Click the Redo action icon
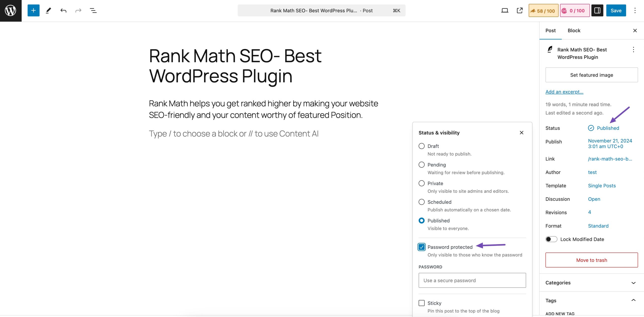 (x=78, y=10)
